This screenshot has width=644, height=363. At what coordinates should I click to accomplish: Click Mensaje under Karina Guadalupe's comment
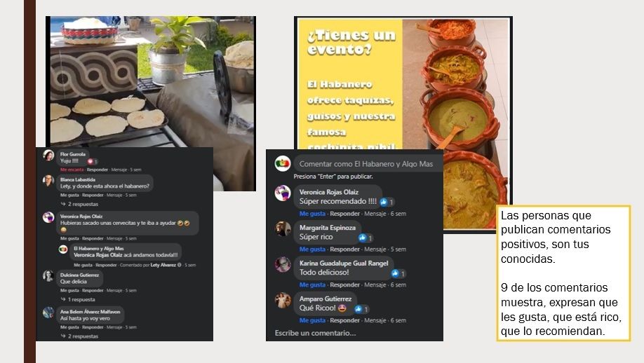click(x=375, y=285)
